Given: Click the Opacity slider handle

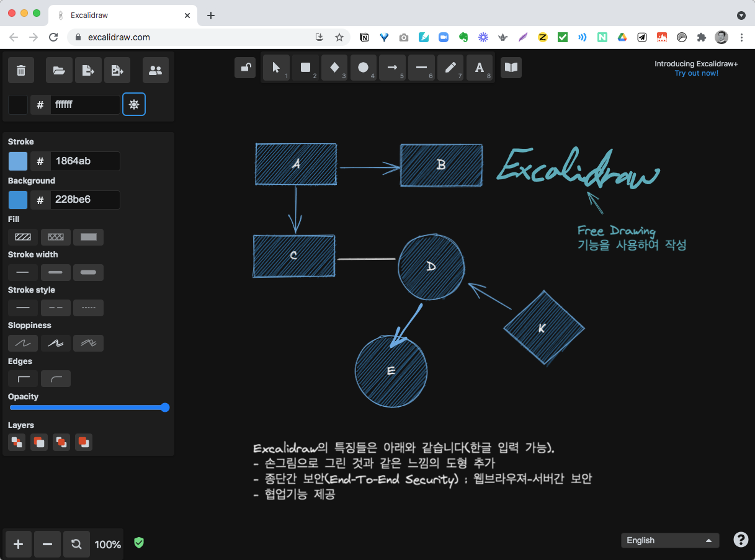Looking at the screenshot, I should (165, 407).
